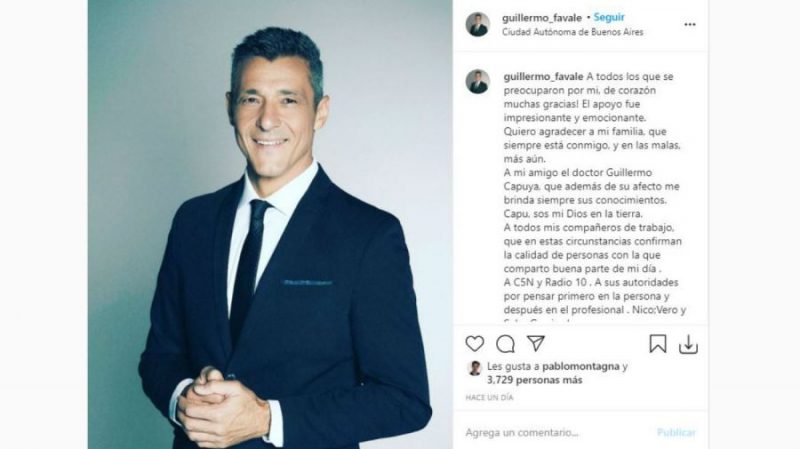Select the portrait photo of the man

pos(270,224)
